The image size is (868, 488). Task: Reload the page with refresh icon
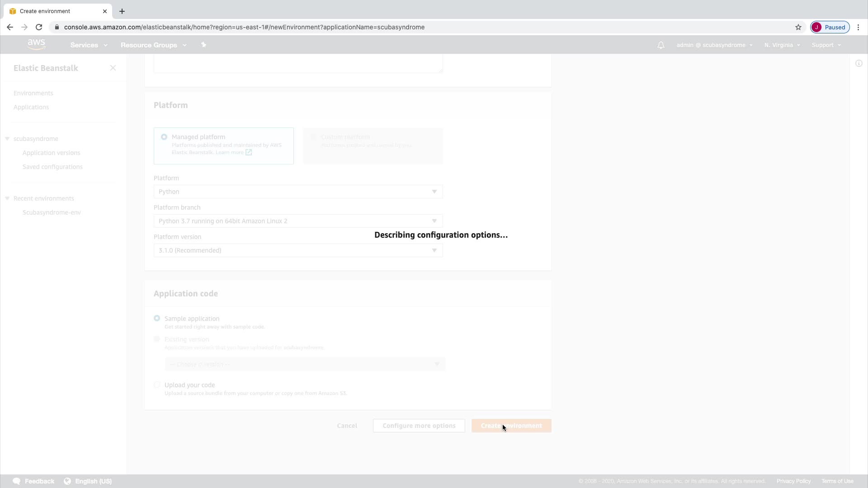39,27
